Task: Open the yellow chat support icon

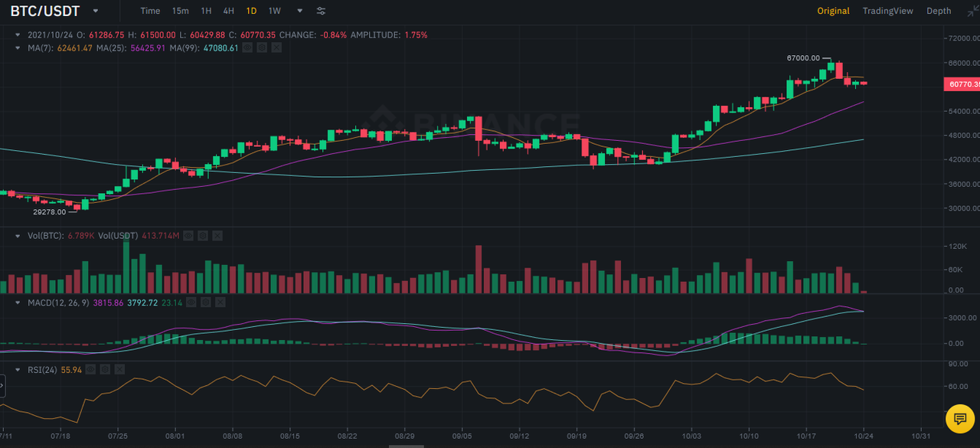Action: tap(959, 418)
